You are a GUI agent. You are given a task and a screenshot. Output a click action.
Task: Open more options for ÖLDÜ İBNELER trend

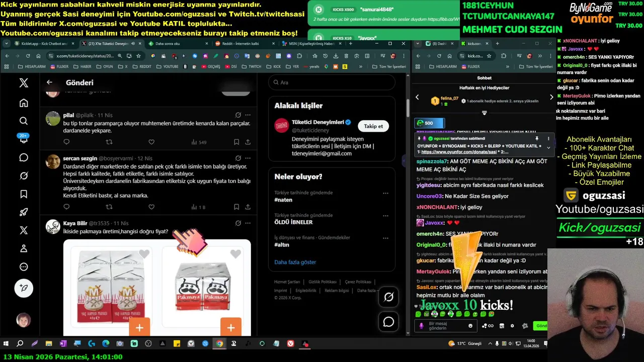click(385, 215)
